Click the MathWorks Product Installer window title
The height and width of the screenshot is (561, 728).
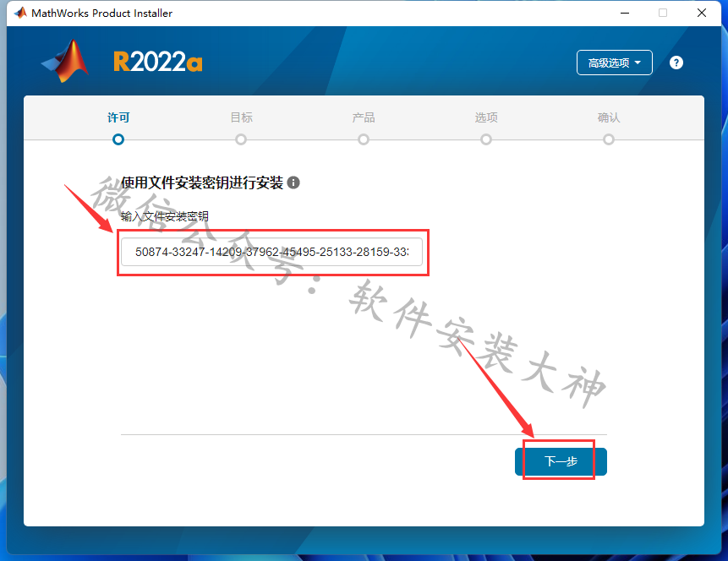click(101, 13)
